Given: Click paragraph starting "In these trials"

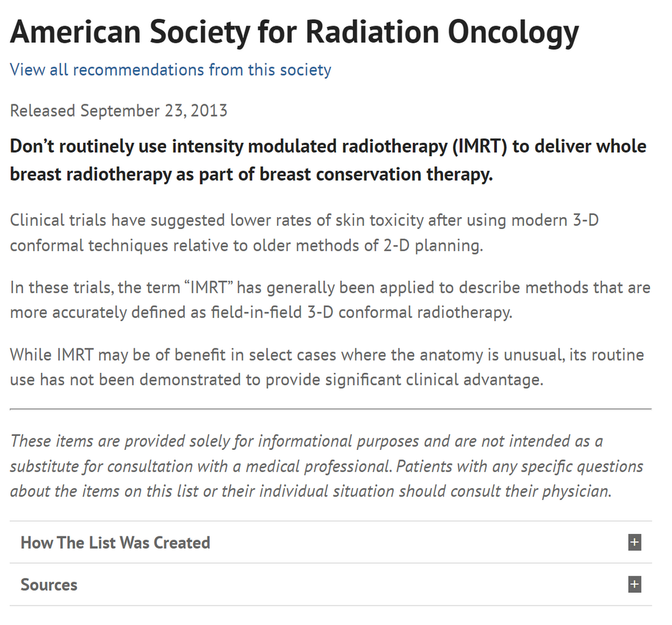Looking at the screenshot, I should pos(330,300).
